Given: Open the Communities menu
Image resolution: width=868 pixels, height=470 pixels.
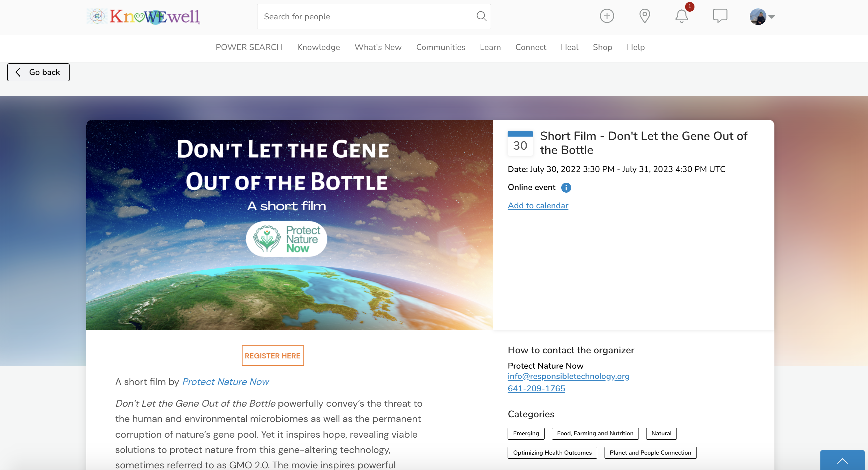Looking at the screenshot, I should (x=441, y=47).
